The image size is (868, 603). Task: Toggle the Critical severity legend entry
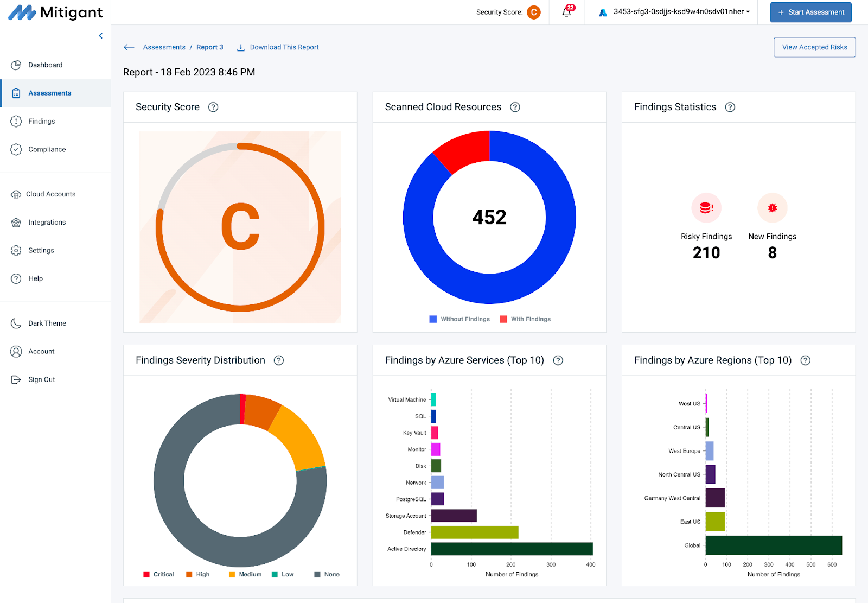click(x=158, y=574)
